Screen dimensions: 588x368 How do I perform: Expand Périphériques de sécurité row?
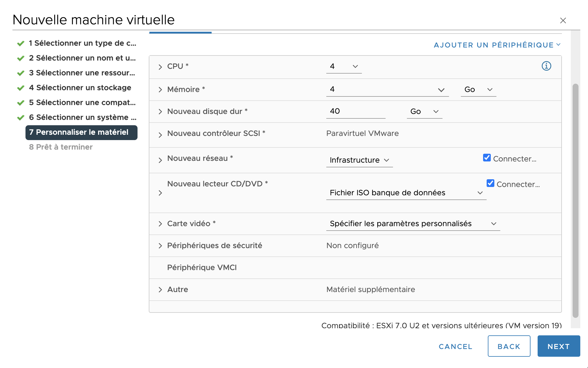pyautogui.click(x=160, y=246)
